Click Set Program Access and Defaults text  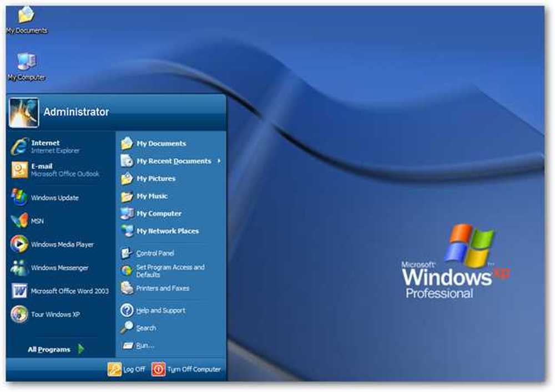click(x=170, y=271)
